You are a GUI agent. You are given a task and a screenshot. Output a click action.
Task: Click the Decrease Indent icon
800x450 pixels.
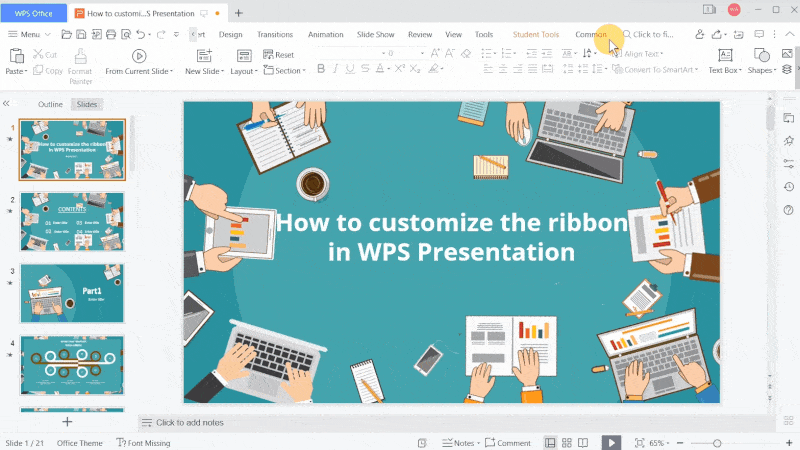532,53
